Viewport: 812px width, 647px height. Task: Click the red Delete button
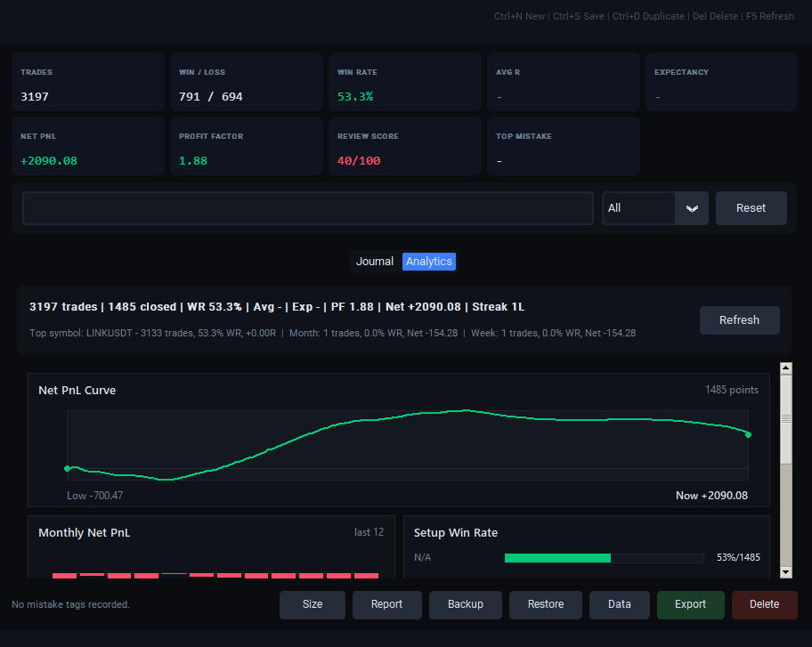pyautogui.click(x=764, y=604)
